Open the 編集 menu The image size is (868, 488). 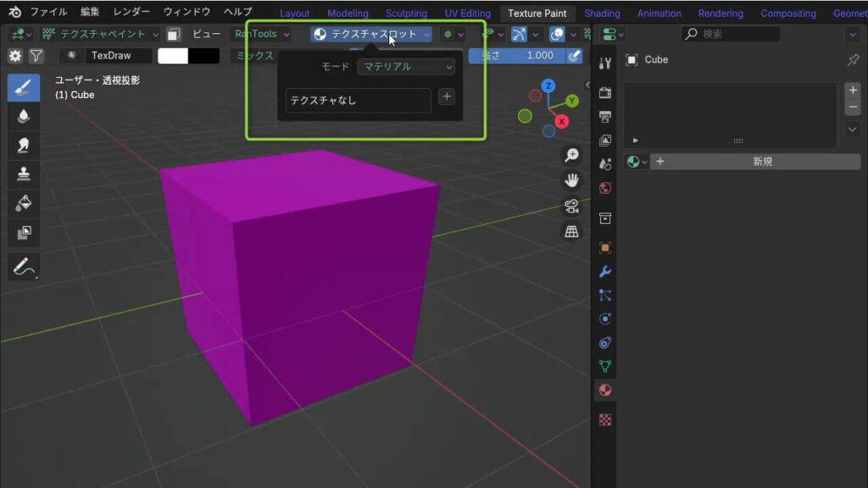click(90, 12)
